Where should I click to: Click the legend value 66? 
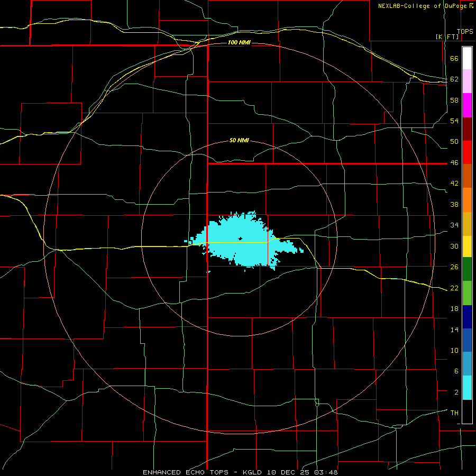pyautogui.click(x=454, y=59)
